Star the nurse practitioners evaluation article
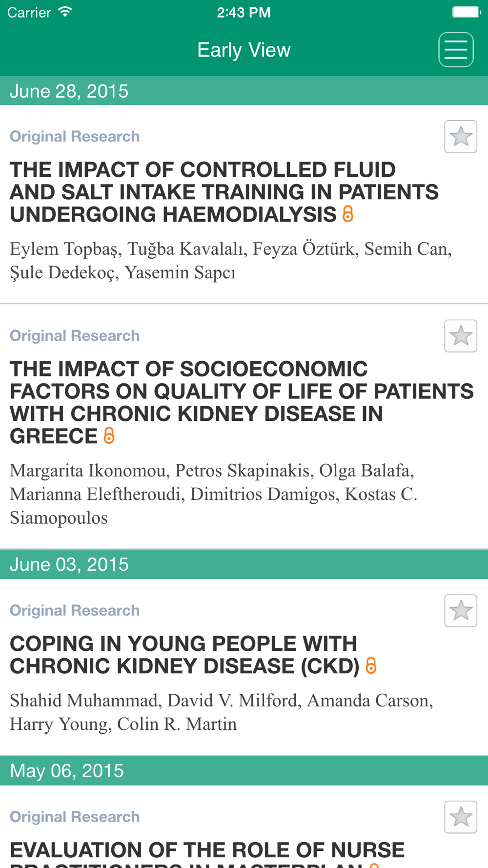The image size is (488, 868). pyautogui.click(x=461, y=817)
